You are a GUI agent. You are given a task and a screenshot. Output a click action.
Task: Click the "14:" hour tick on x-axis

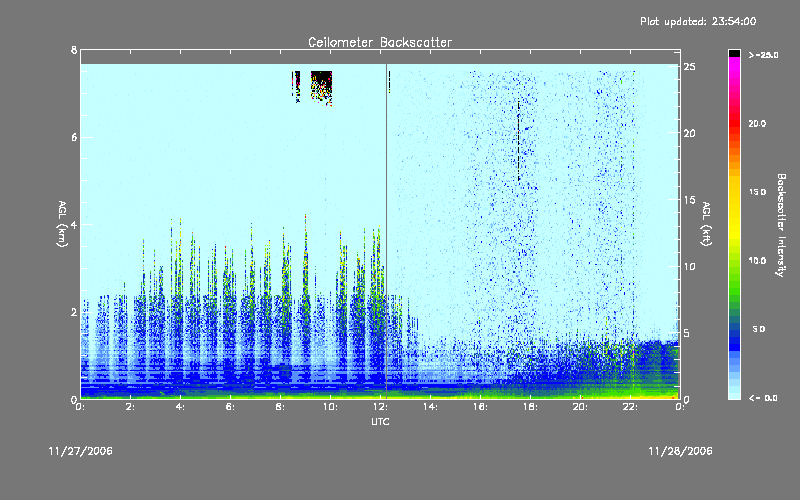click(x=430, y=407)
